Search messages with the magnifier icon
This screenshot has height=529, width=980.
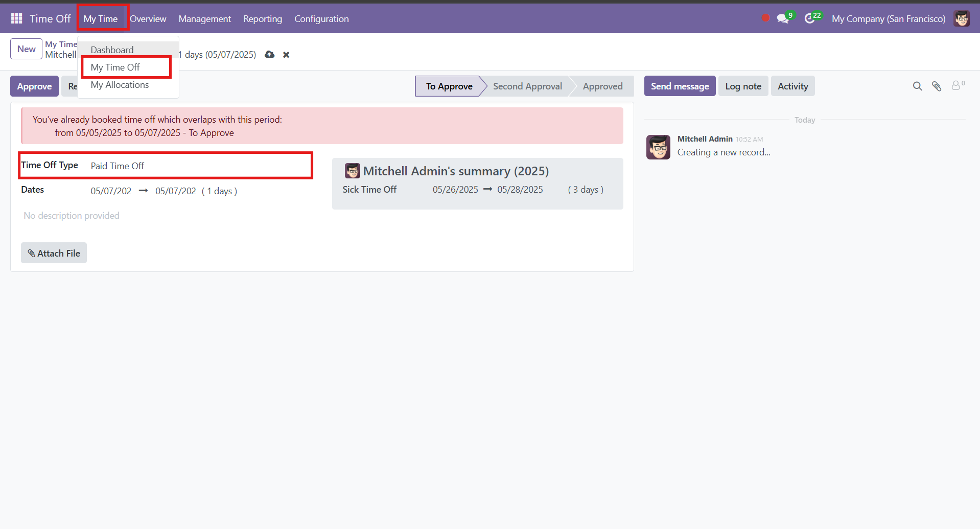coord(917,86)
